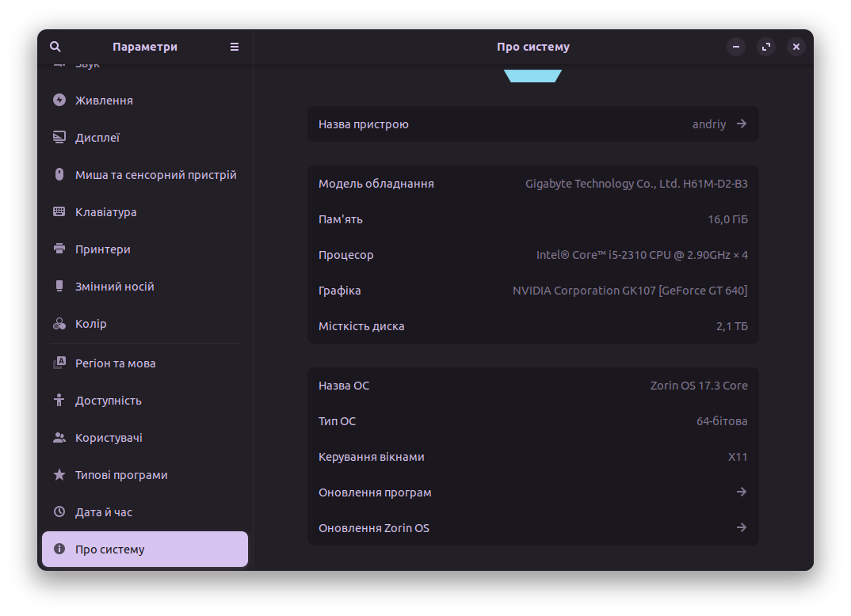Open the Оновлення програм row arrow

click(x=741, y=492)
